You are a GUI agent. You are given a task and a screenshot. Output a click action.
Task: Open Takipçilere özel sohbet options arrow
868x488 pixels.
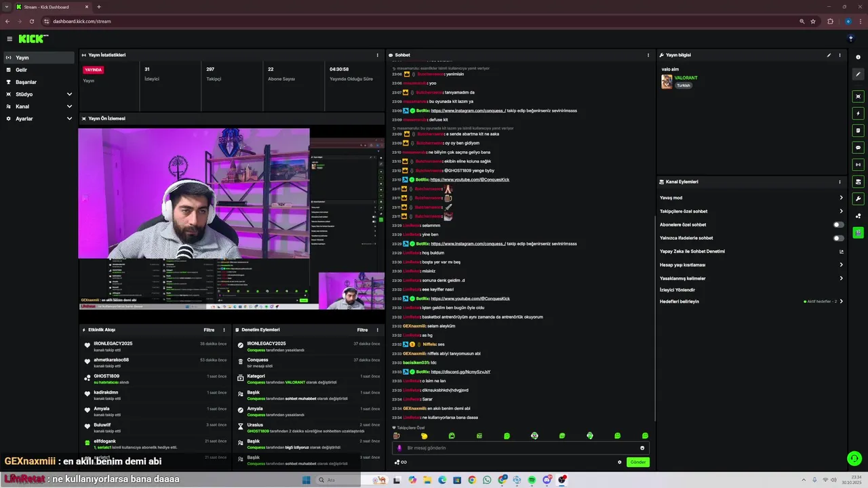coord(842,211)
